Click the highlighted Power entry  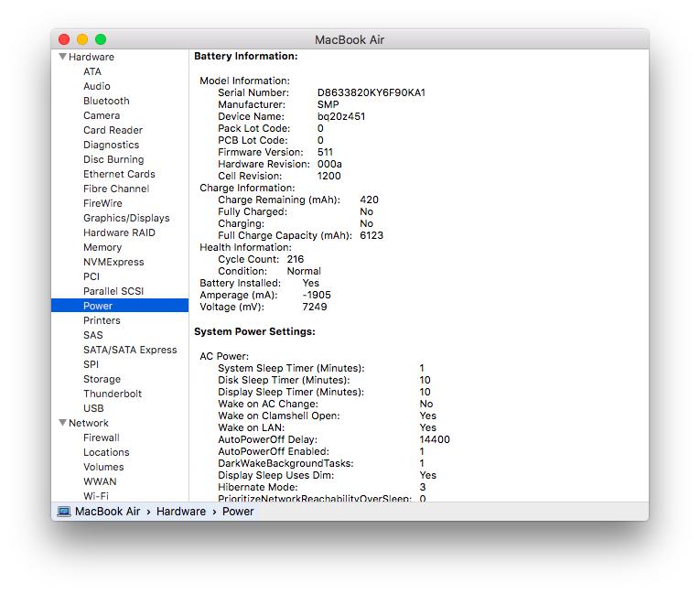pos(120,306)
